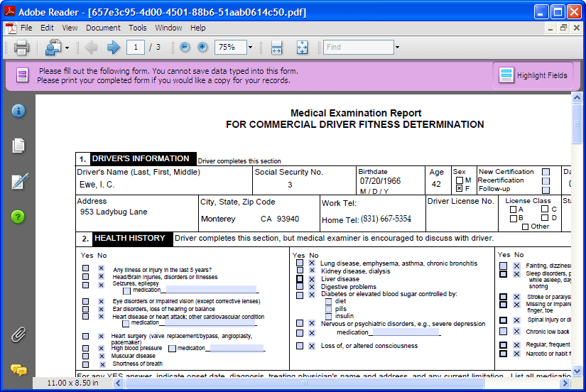
Task: Expand the Find options dropdown arrow
Action: 397,48
